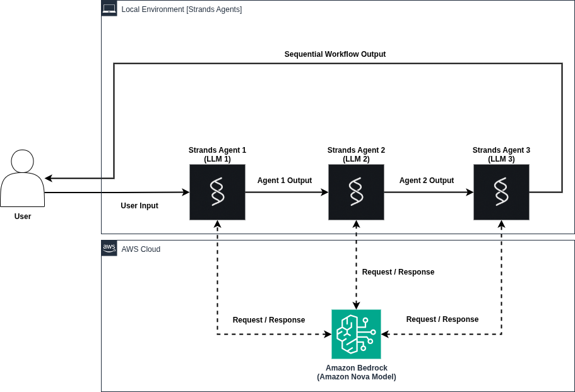Image resolution: width=575 pixels, height=392 pixels.
Task: Click the 'AWS Cloud' group title
Action: click(x=141, y=249)
